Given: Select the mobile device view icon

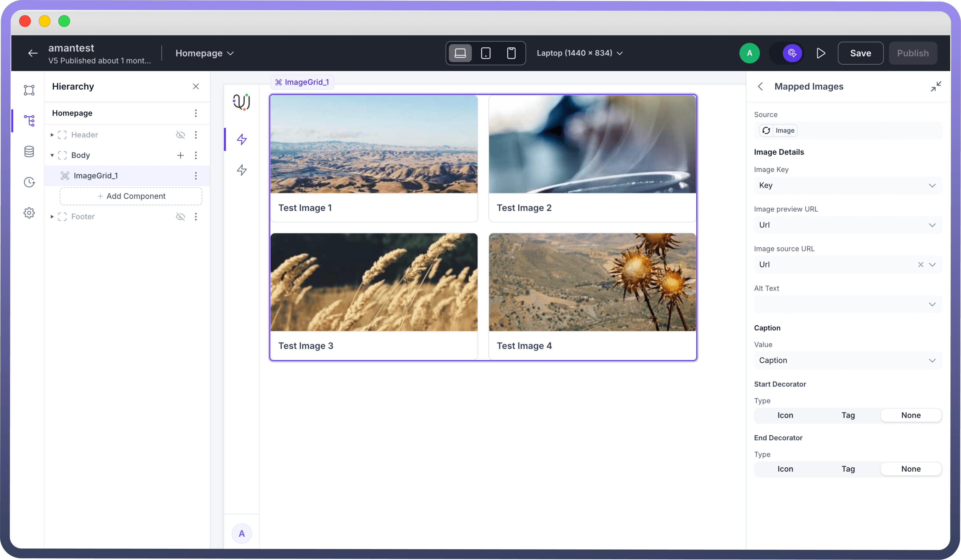Looking at the screenshot, I should click(511, 53).
